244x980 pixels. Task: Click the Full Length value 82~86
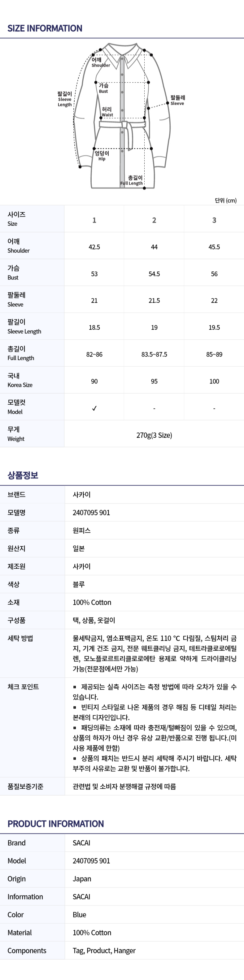coord(94,354)
